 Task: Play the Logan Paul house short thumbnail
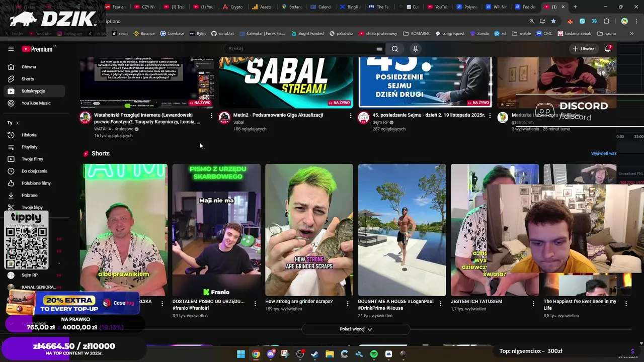pos(402,230)
